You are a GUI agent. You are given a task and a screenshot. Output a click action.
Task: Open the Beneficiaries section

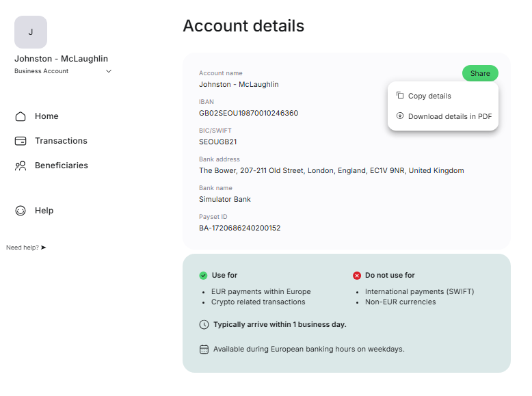(61, 166)
